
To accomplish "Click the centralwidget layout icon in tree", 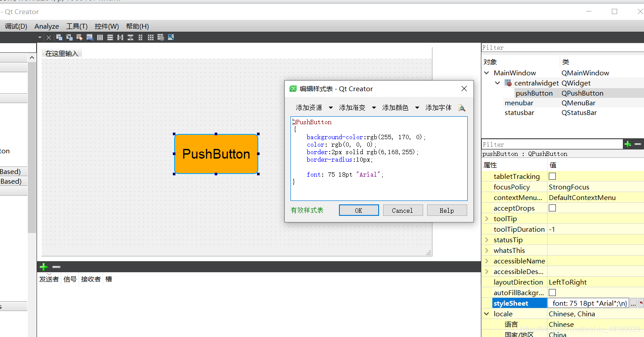I will [508, 83].
